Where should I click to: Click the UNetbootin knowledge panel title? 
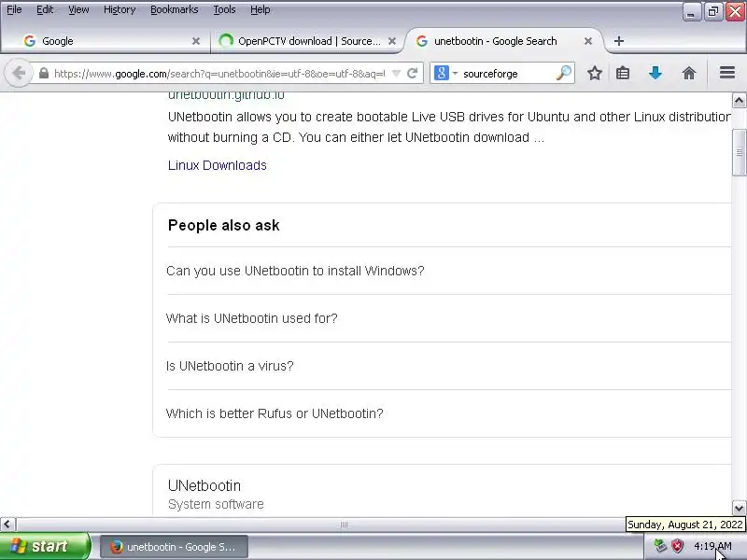click(204, 485)
